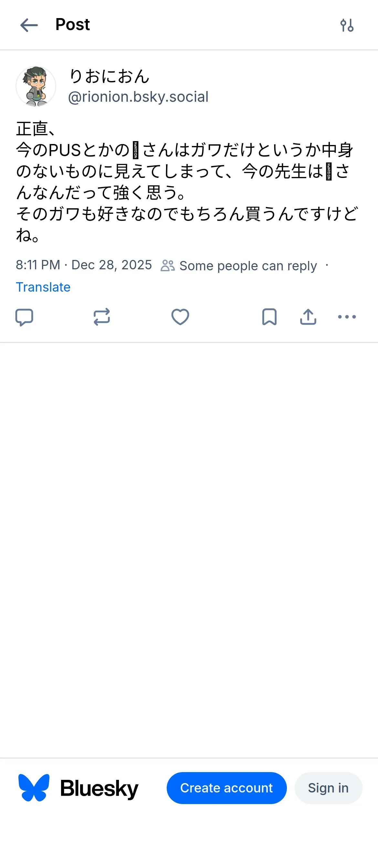This screenshot has width=378, height=868.
Task: Open the three-dot more options menu
Action: point(347,317)
